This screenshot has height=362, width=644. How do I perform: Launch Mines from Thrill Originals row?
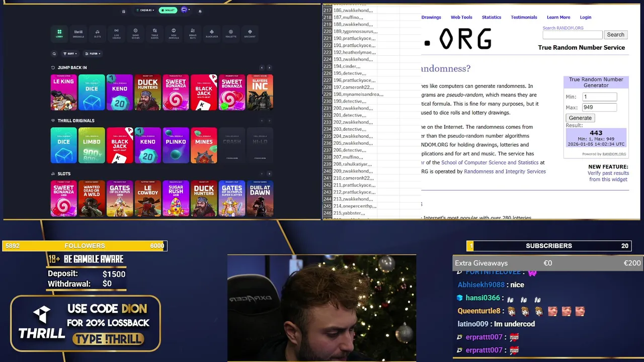tap(204, 145)
